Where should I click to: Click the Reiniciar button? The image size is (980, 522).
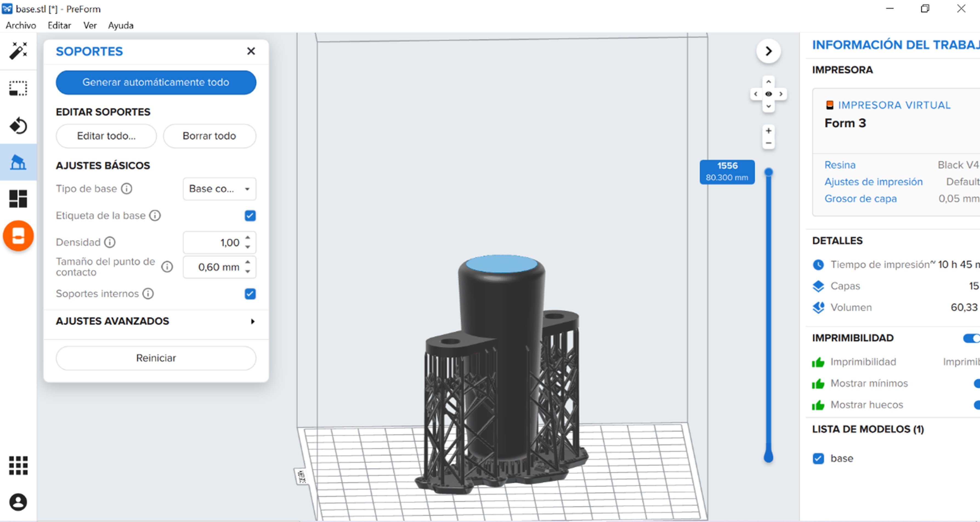[156, 359]
